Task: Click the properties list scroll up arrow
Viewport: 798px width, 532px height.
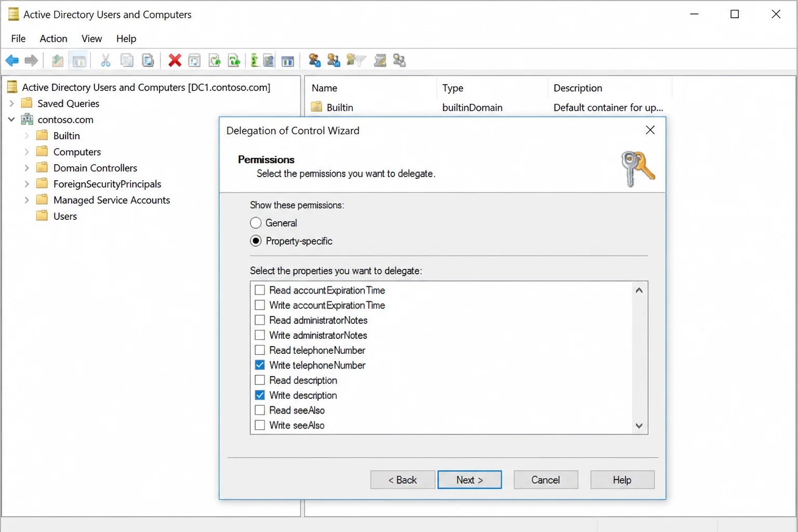Action: (x=639, y=290)
